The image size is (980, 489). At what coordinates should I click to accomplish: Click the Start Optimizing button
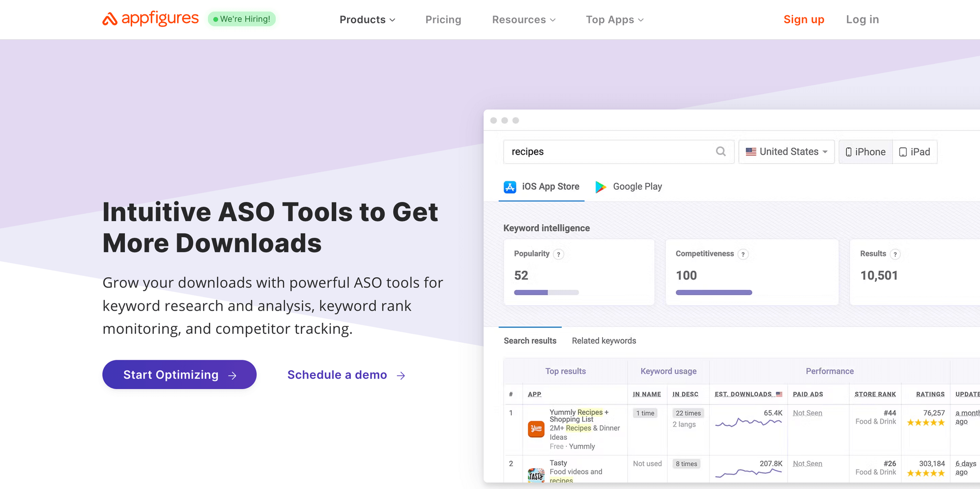(x=179, y=374)
